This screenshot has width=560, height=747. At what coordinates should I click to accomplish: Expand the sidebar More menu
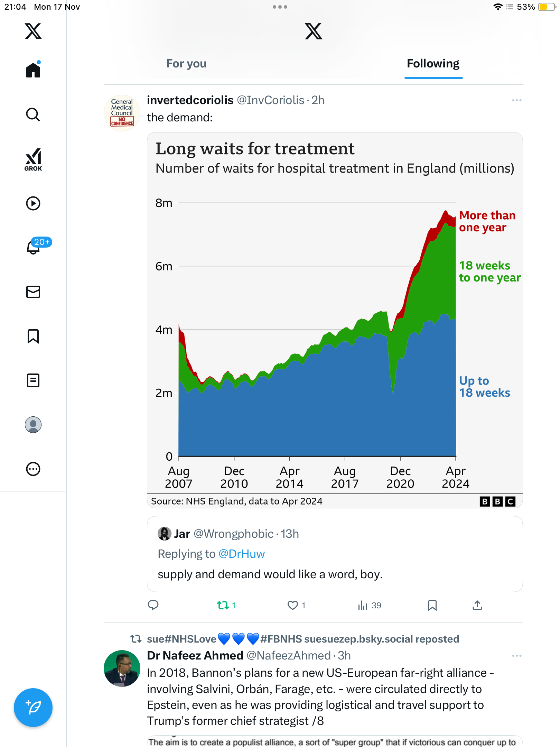[33, 469]
